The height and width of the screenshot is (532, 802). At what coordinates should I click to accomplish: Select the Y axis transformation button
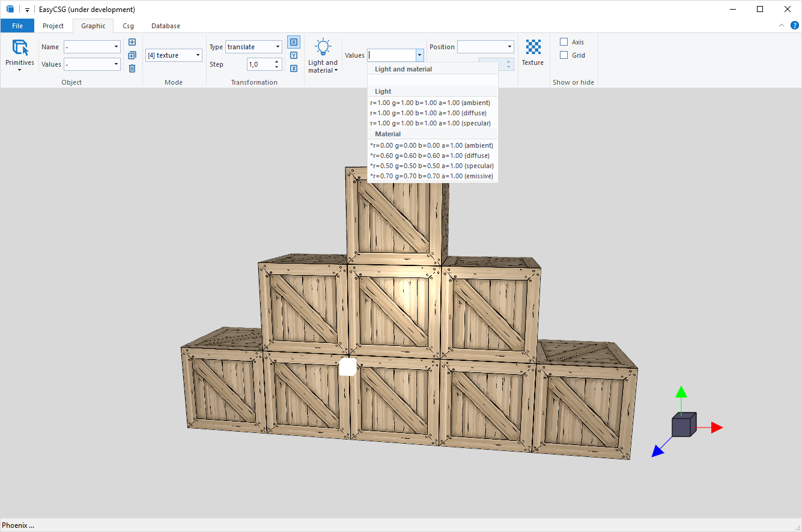click(x=294, y=55)
